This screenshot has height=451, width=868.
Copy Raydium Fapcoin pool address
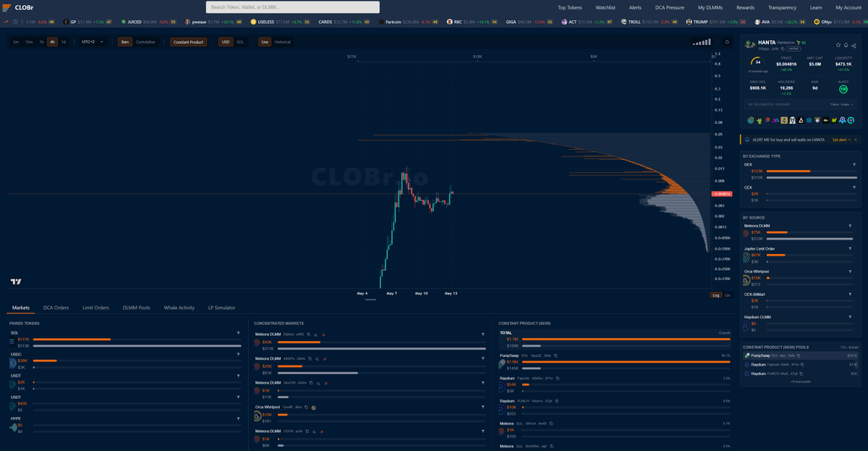557,378
